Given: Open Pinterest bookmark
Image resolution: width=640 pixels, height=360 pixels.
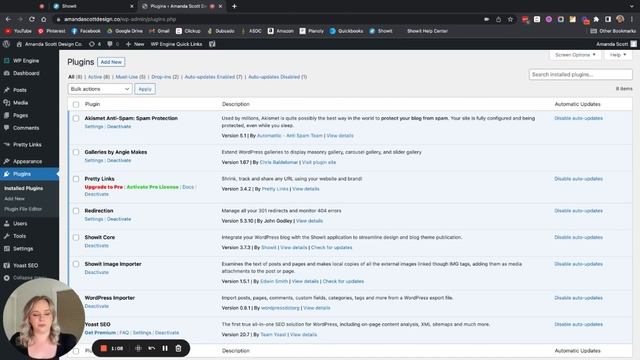Looking at the screenshot, I should coord(51,31).
